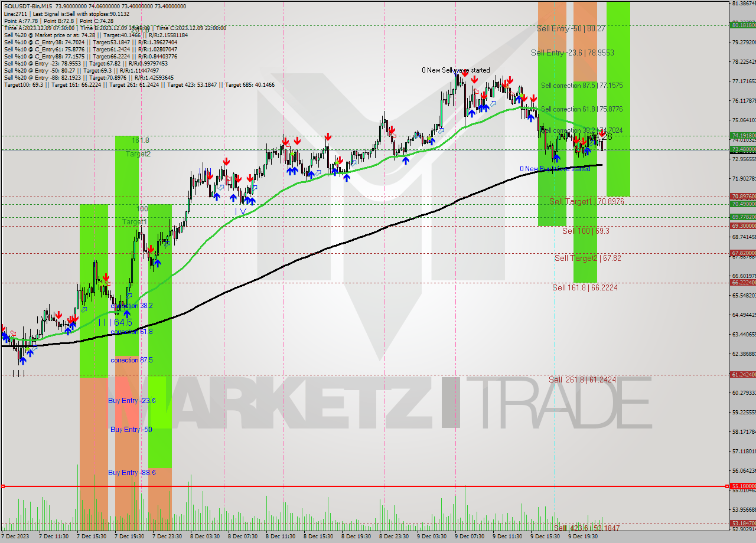This screenshot has height=543, width=756.
Task: Select the 'Buy Entry -50' label
Action: pos(131,430)
